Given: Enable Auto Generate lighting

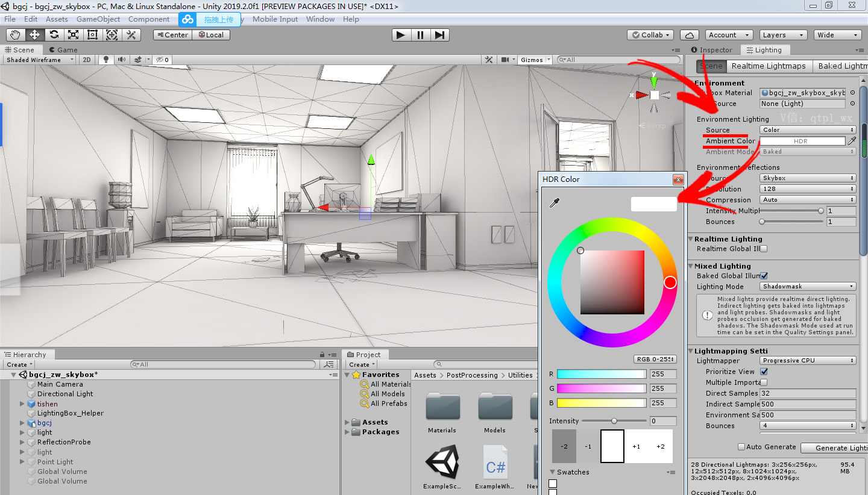Looking at the screenshot, I should (741, 446).
